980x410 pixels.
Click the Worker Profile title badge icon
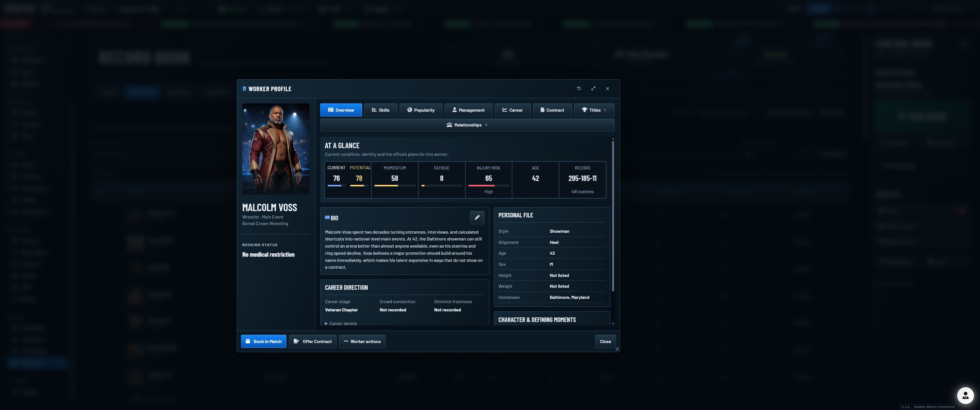(244, 89)
